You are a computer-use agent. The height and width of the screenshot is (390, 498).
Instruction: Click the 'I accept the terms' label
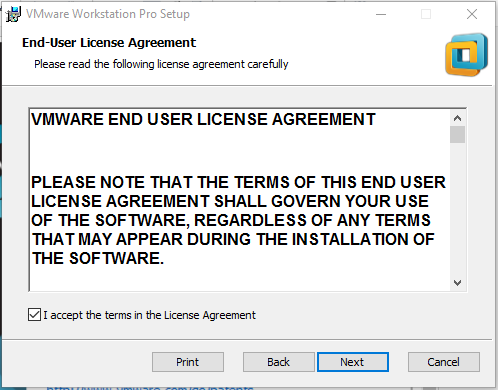(x=149, y=315)
